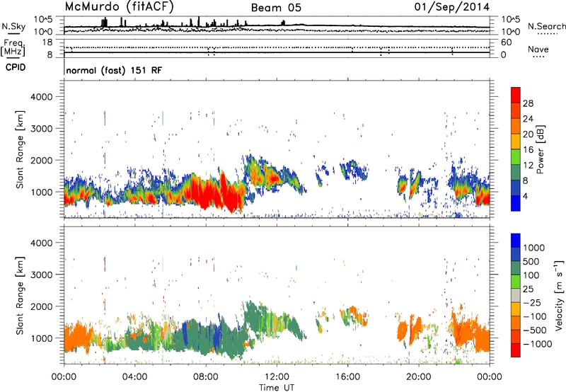
Task: Click the '-1000' label on velocity color bar
Action: (538, 344)
